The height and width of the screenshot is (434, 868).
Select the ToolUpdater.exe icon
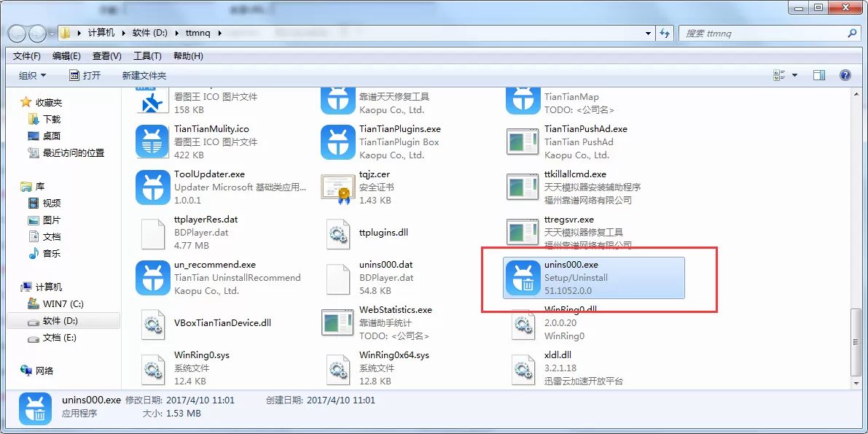[152, 187]
